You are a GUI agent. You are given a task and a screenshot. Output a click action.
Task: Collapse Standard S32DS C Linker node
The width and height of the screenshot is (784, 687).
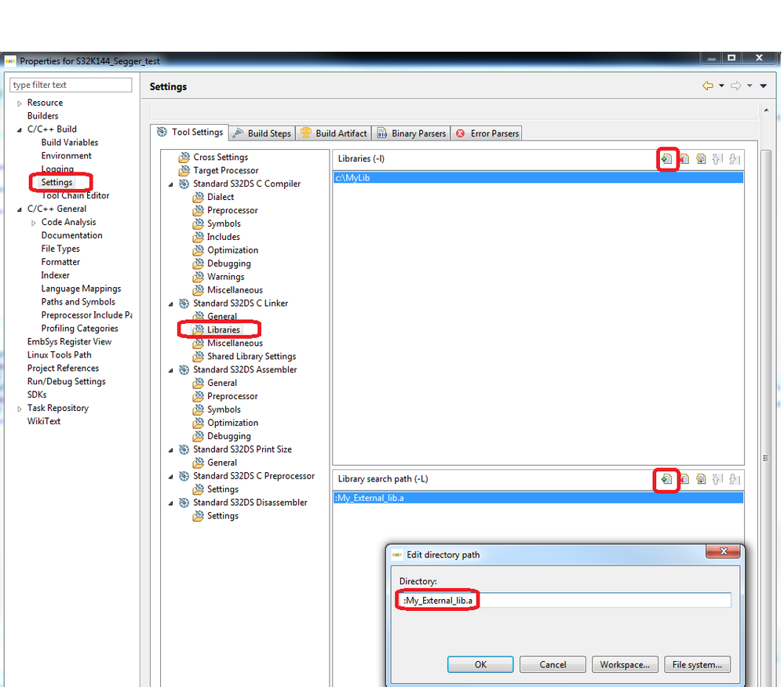[171, 304]
